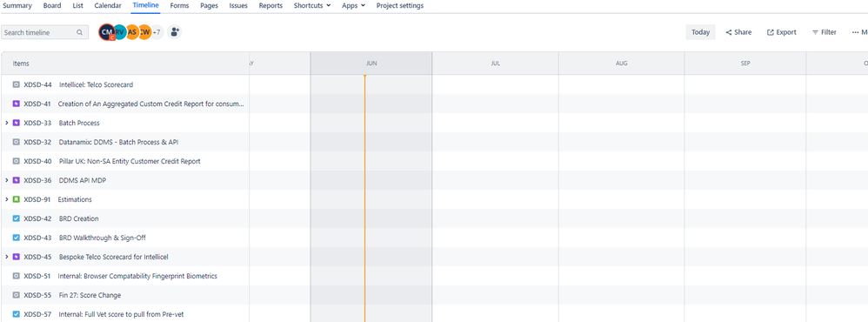The height and width of the screenshot is (322, 868).
Task: Click the XDSD-36 epic icon
Action: [x=16, y=180]
